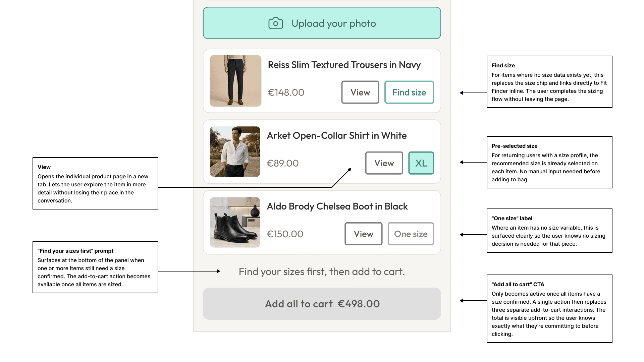The width and height of the screenshot is (644, 362).
Task: Open the Reiss trousers product thumbnail
Action: pos(235,81)
